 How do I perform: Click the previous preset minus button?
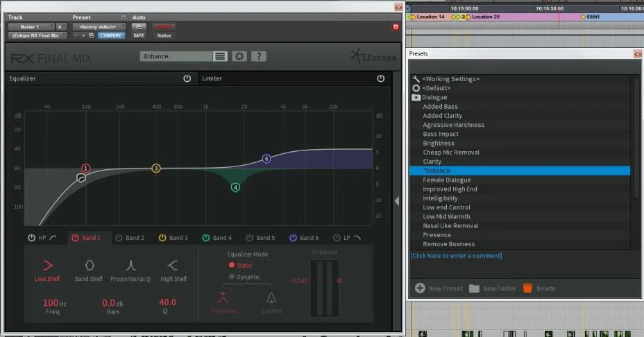(76, 36)
